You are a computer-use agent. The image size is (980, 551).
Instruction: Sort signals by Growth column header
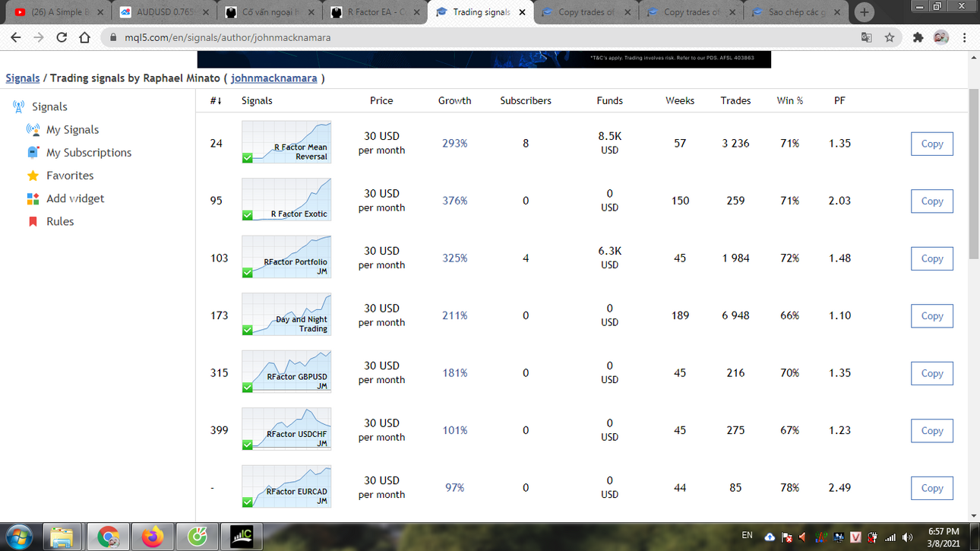tap(454, 100)
